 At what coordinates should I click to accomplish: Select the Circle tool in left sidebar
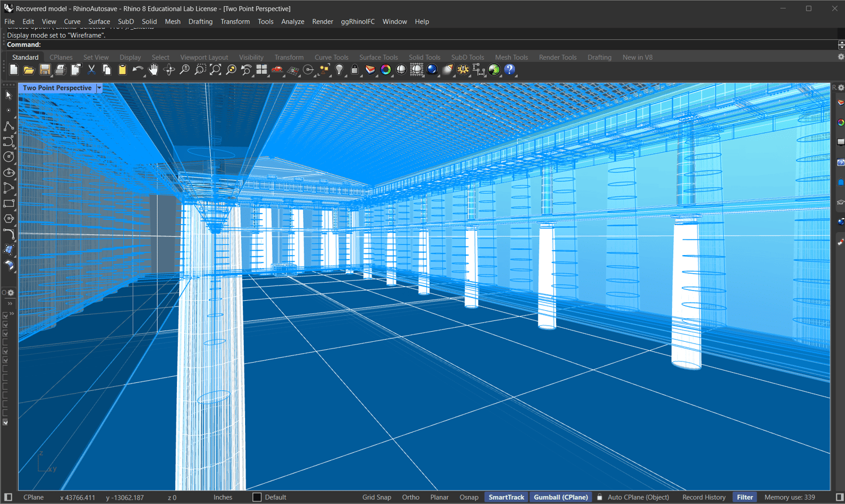[x=8, y=157]
